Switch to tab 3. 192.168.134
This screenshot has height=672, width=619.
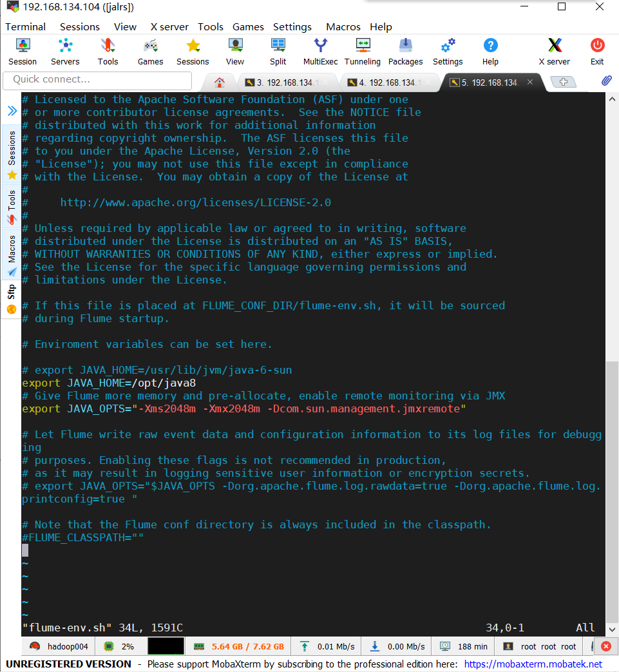coord(286,82)
